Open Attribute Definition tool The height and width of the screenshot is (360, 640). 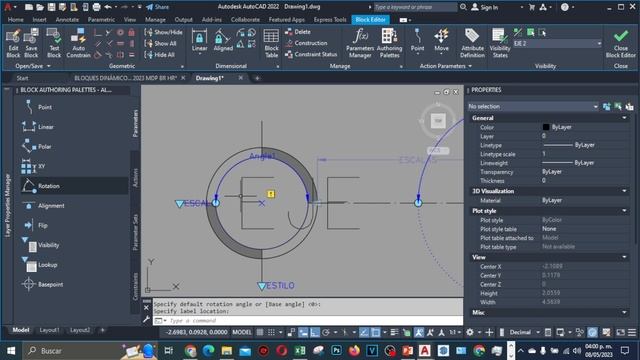point(472,43)
